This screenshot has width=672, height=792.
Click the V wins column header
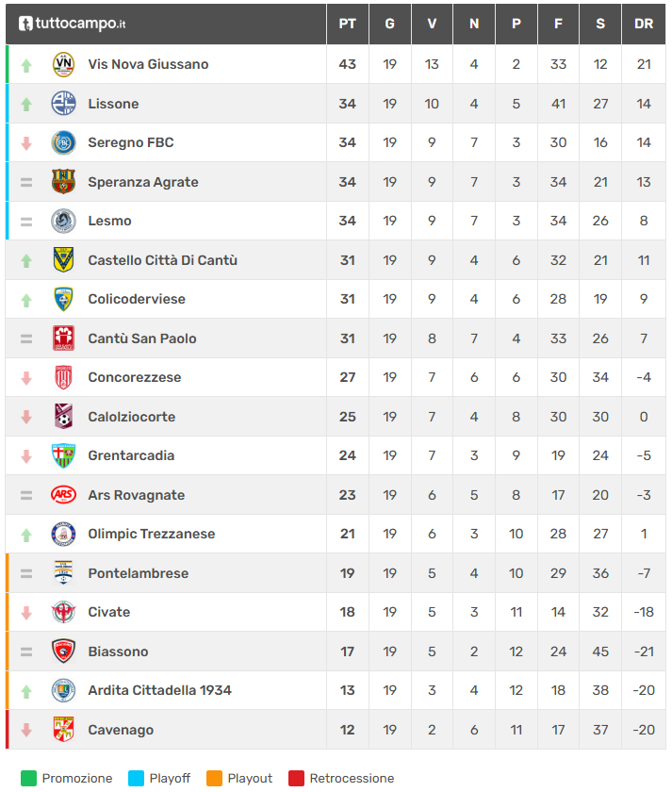tap(432, 24)
